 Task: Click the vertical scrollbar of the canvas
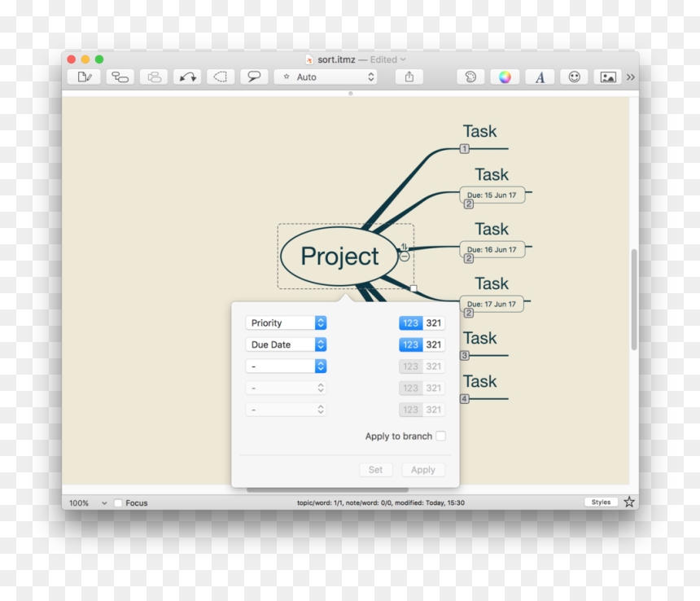(634, 300)
